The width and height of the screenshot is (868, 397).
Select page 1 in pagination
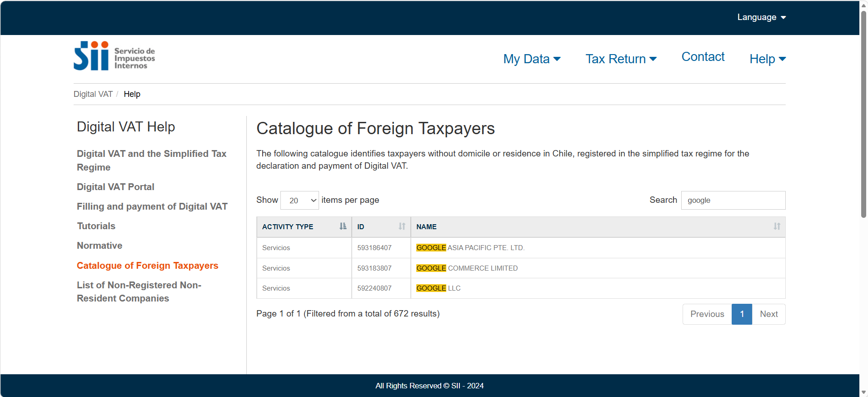click(x=742, y=314)
